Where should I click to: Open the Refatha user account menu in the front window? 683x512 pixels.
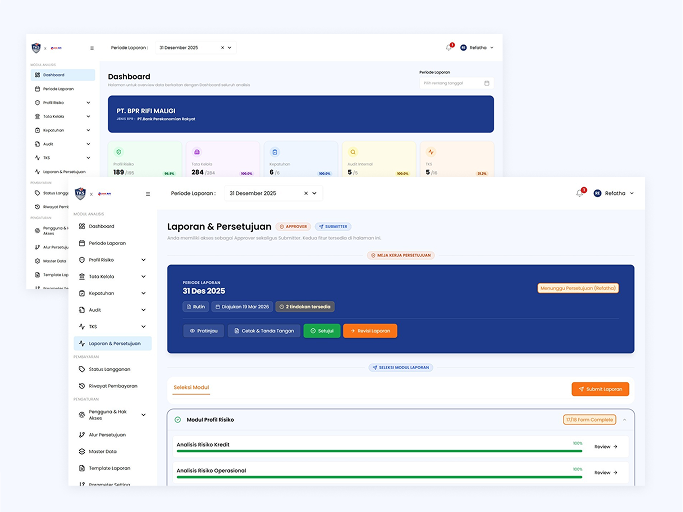click(x=614, y=193)
